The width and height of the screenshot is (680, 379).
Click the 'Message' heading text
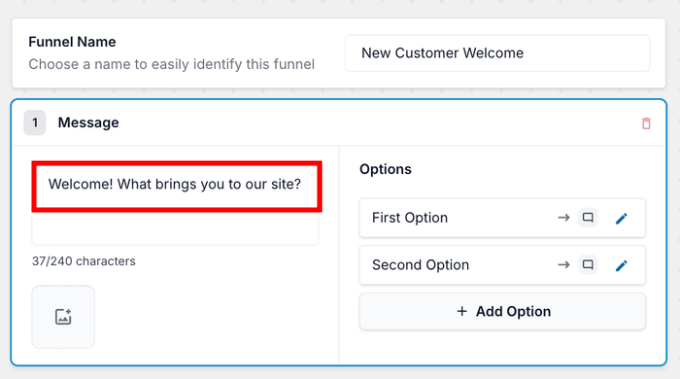pos(88,123)
